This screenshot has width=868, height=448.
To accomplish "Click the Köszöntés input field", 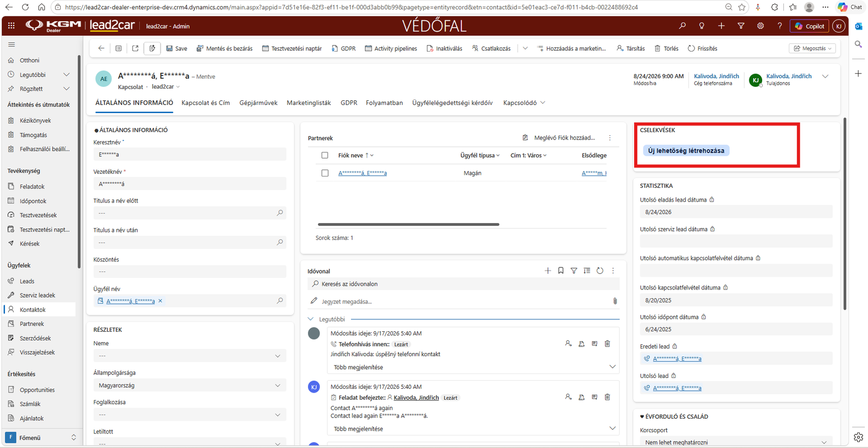I will point(189,272).
